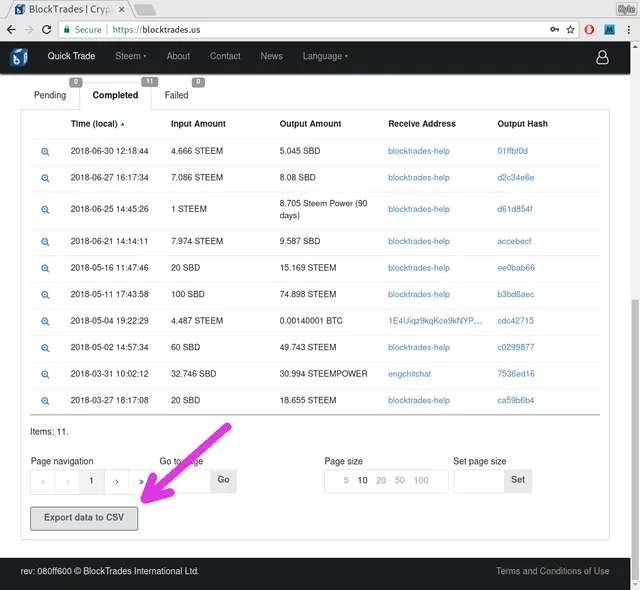Set page size to 20
The height and width of the screenshot is (590, 640).
coord(381,481)
